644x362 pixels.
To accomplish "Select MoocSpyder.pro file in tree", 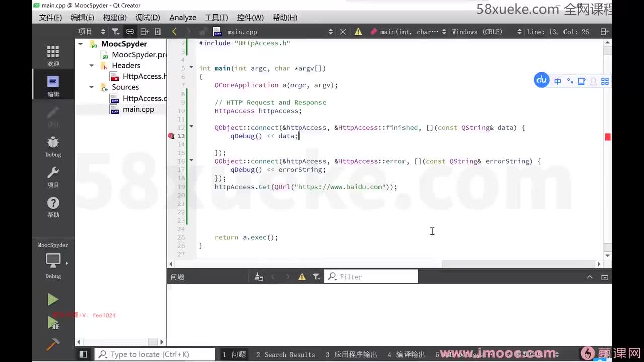I will coord(133,54).
